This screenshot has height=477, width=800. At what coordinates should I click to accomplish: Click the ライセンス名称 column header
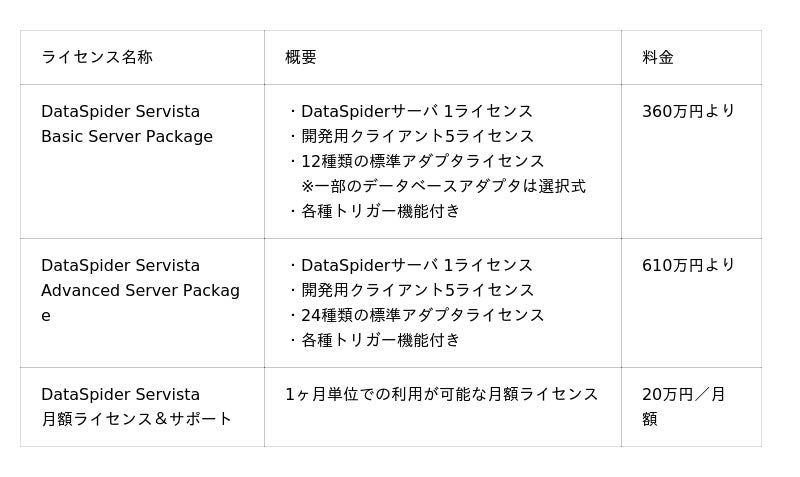(97, 57)
